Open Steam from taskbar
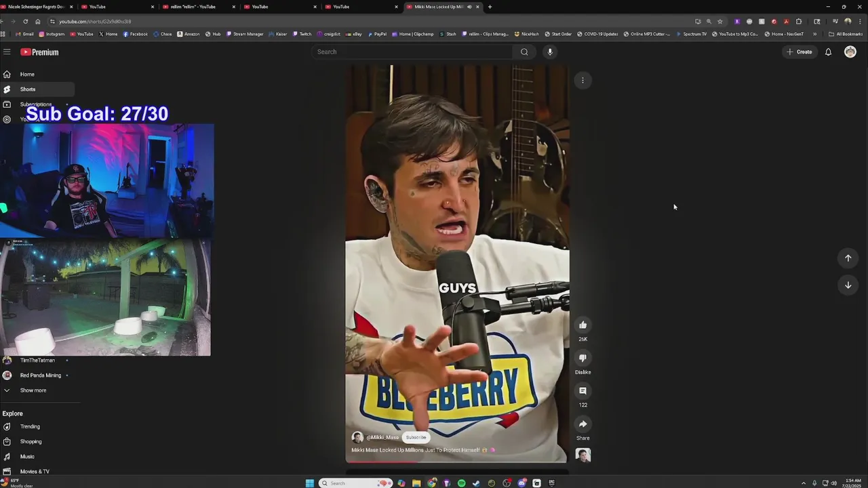The image size is (868, 488). (476, 483)
